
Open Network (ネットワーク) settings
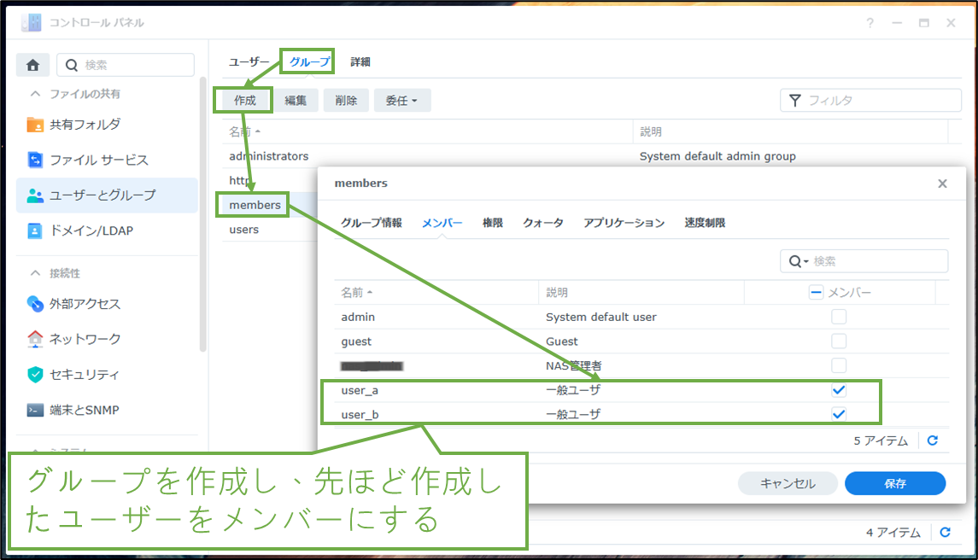[108, 339]
